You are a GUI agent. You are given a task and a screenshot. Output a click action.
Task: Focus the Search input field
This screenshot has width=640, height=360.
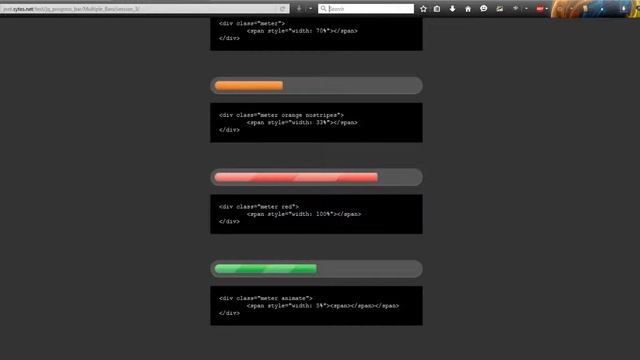(366, 9)
